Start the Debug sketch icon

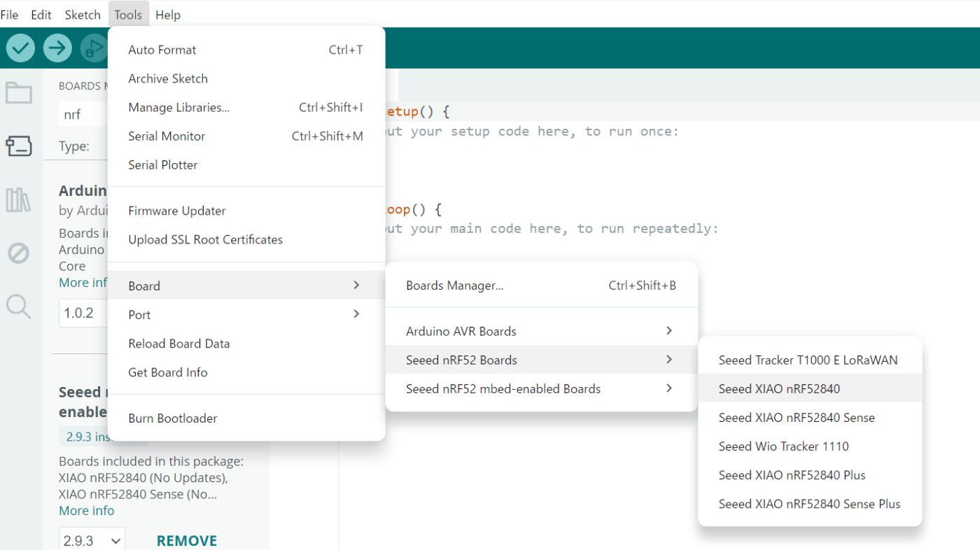click(x=93, y=48)
